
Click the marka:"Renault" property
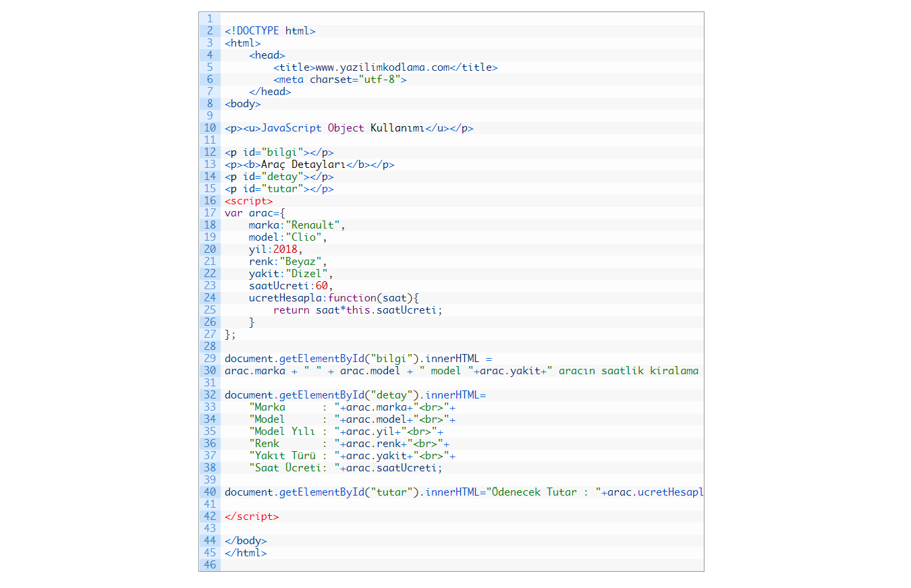(298, 225)
